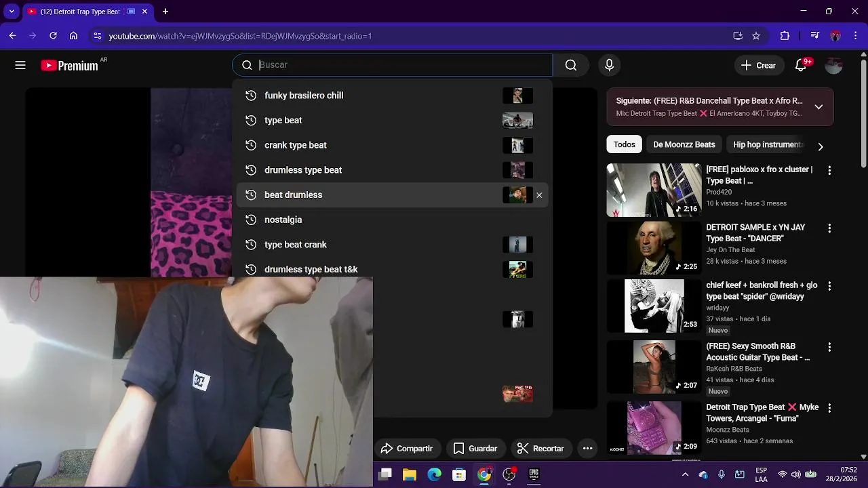Click the search magnifier button
The width and height of the screenshot is (868, 488).
coord(571,65)
